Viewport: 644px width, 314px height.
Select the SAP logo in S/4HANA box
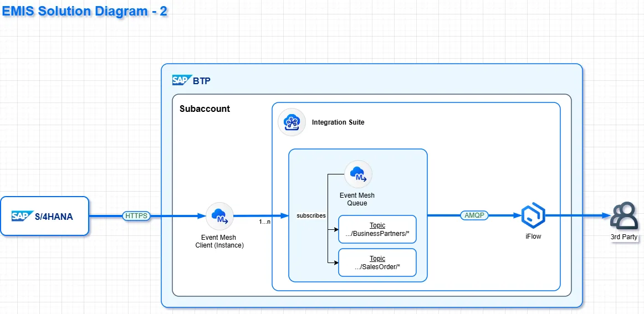click(x=22, y=216)
